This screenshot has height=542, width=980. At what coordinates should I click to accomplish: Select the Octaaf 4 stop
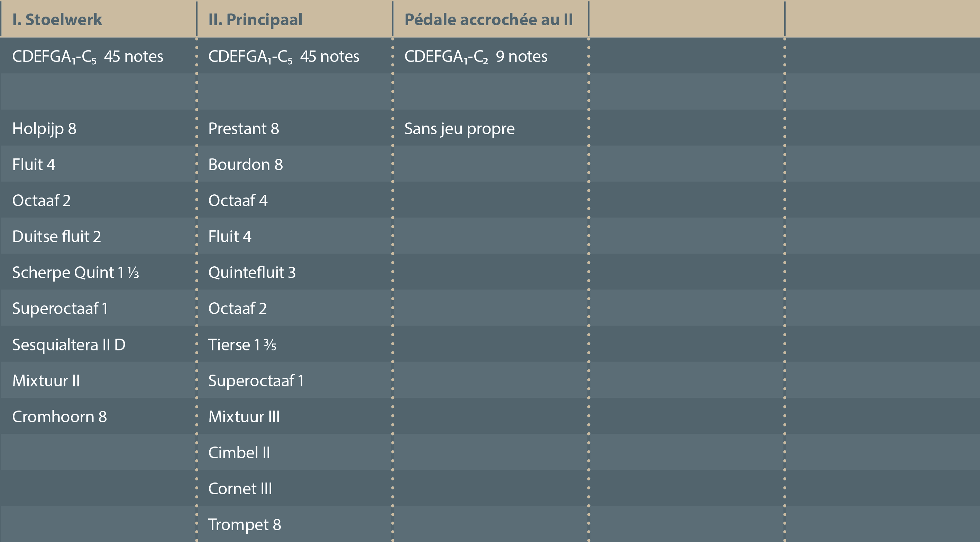pos(238,201)
